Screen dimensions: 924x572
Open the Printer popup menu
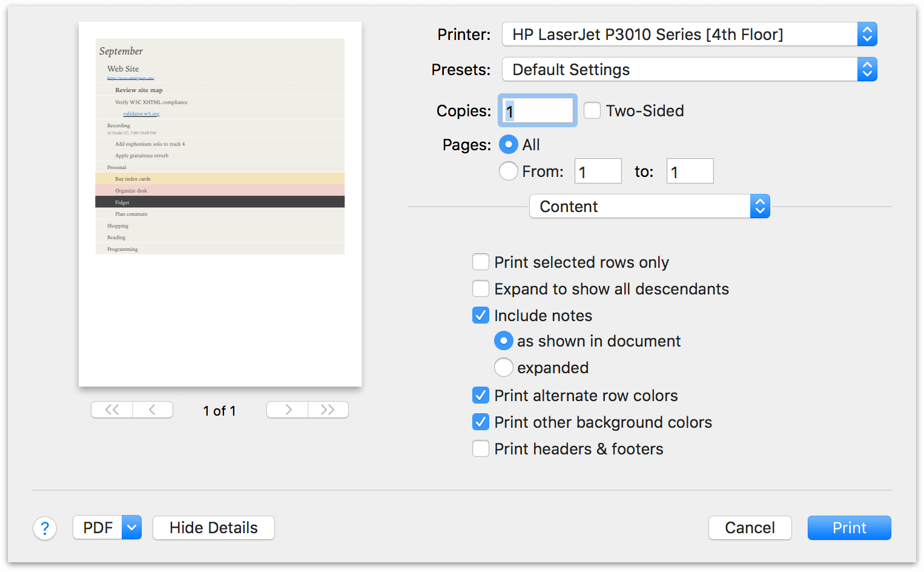(x=690, y=35)
